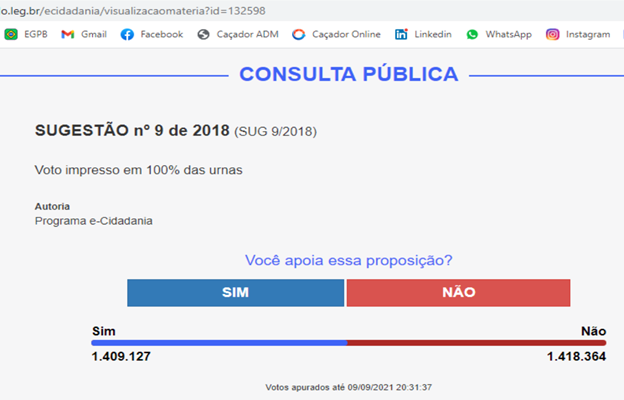
Task: Open the Caçador Online bookmark icon
Action: point(298,35)
